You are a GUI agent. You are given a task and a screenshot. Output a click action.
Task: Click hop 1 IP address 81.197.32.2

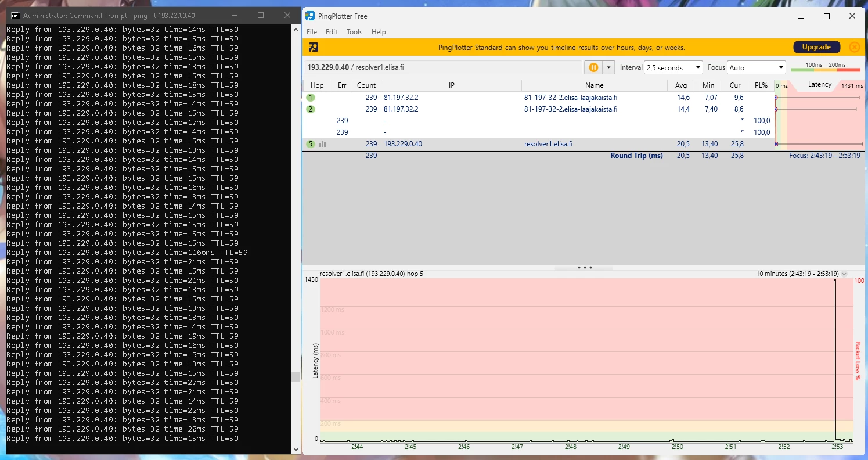pyautogui.click(x=401, y=98)
